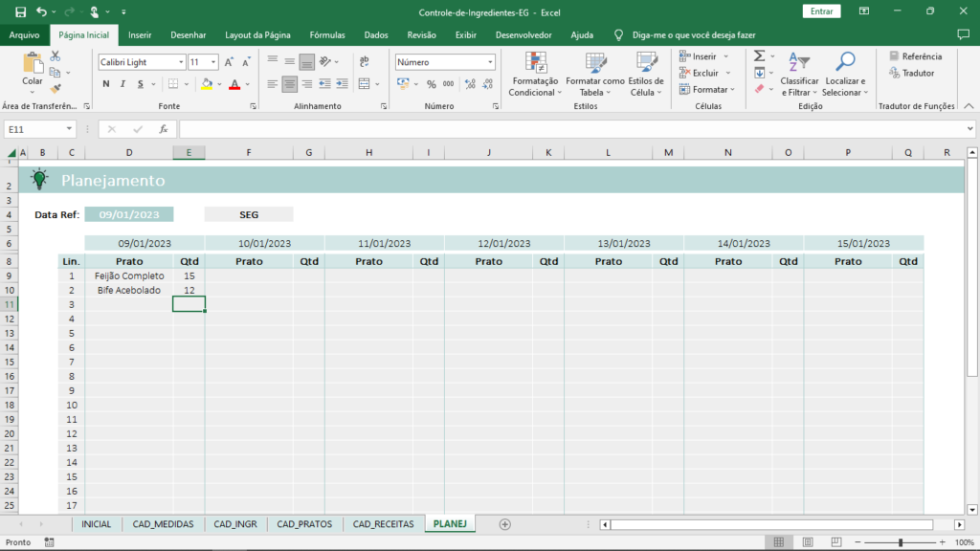This screenshot has width=980, height=551.
Task: Expand the Número format dropdown
Action: 490,62
